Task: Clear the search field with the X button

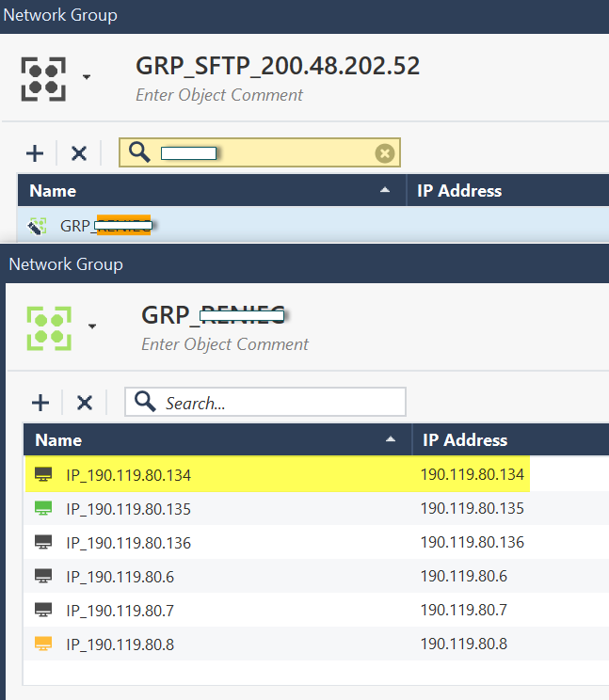Action: 384,153
